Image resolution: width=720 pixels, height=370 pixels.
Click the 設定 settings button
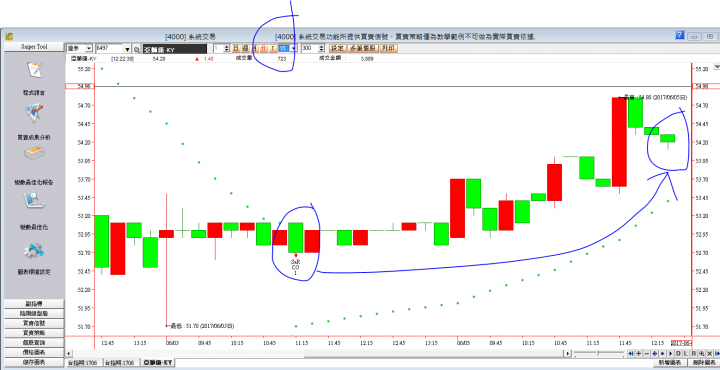point(338,49)
